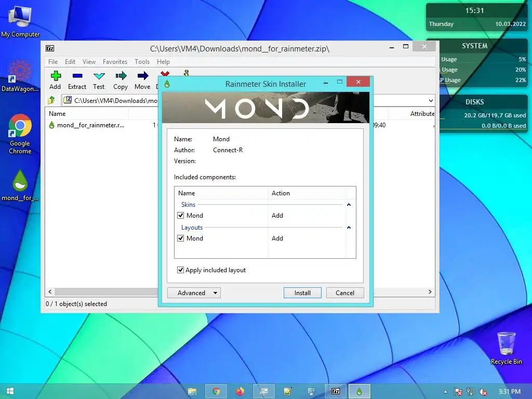The width and height of the screenshot is (532, 399).
Task: Select the mond__for_rainmeter.r... file in 7-Zip list
Action: pyautogui.click(x=87, y=125)
